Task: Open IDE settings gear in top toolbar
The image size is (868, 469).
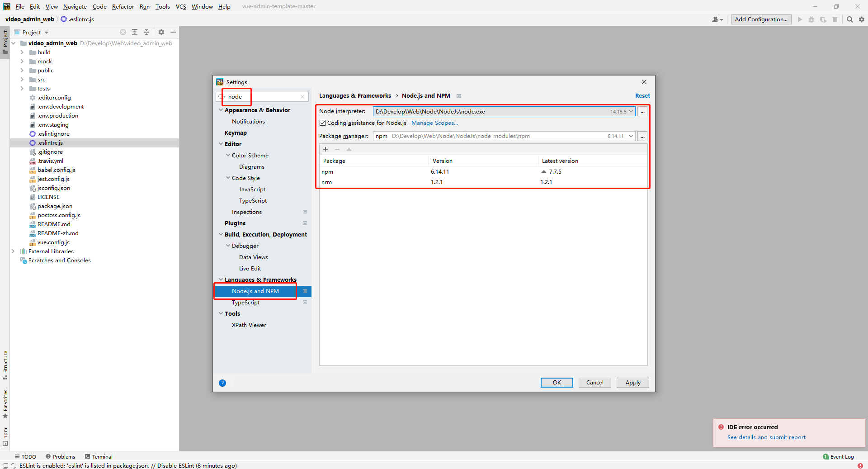Action: [x=862, y=19]
